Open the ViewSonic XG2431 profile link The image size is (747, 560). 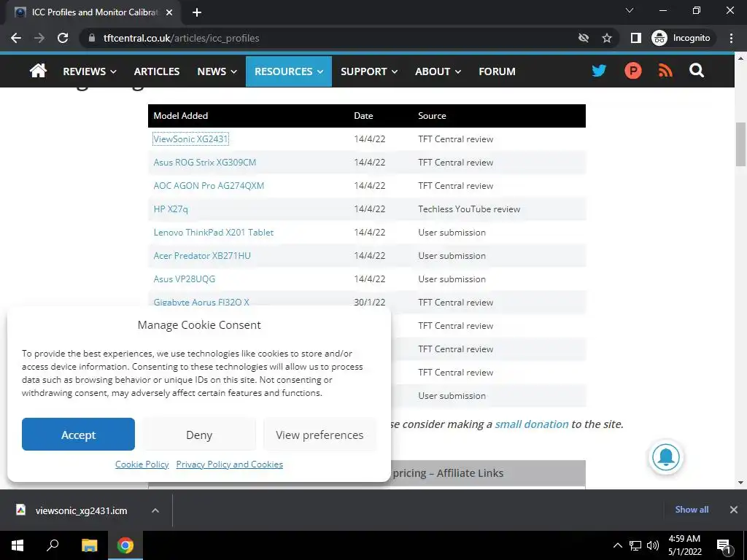click(190, 139)
